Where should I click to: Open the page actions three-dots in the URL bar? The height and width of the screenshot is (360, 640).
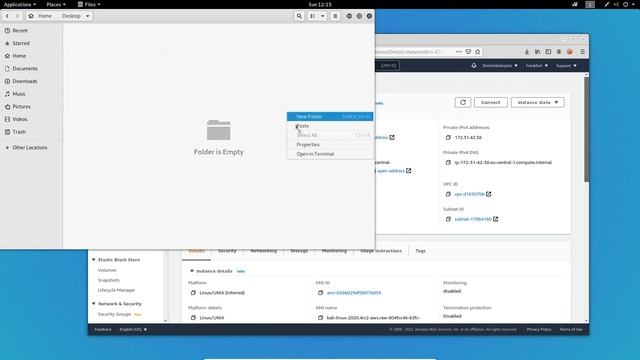click(x=459, y=52)
